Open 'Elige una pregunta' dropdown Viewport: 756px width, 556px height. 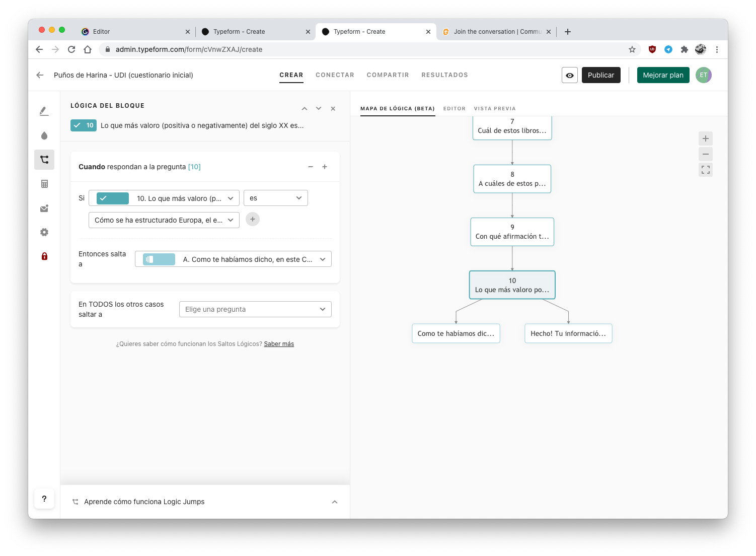click(x=255, y=309)
